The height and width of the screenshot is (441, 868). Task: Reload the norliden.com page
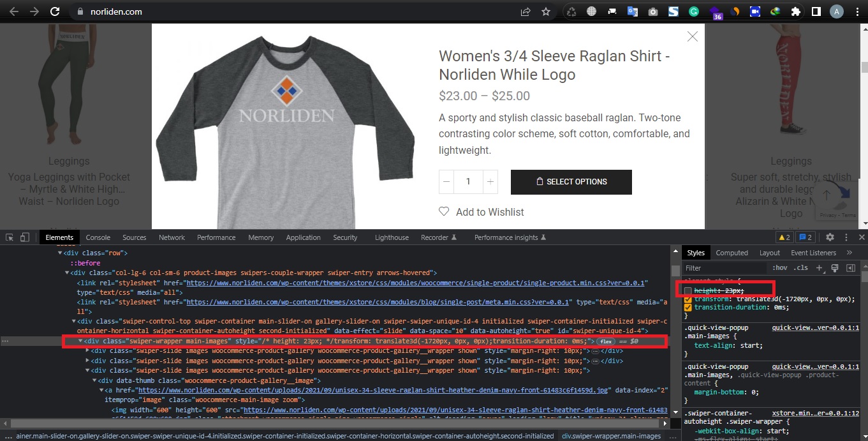[55, 11]
